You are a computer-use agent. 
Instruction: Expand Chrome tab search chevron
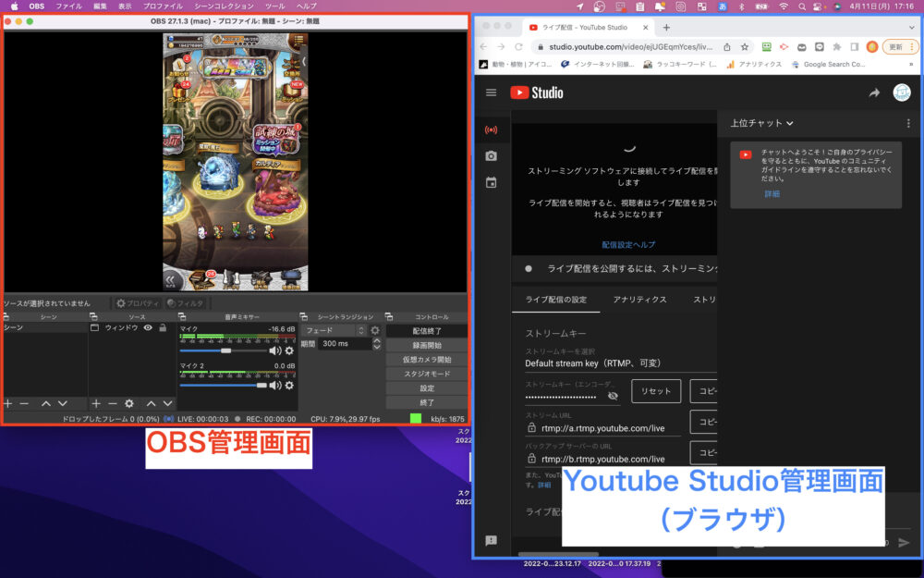(911, 27)
